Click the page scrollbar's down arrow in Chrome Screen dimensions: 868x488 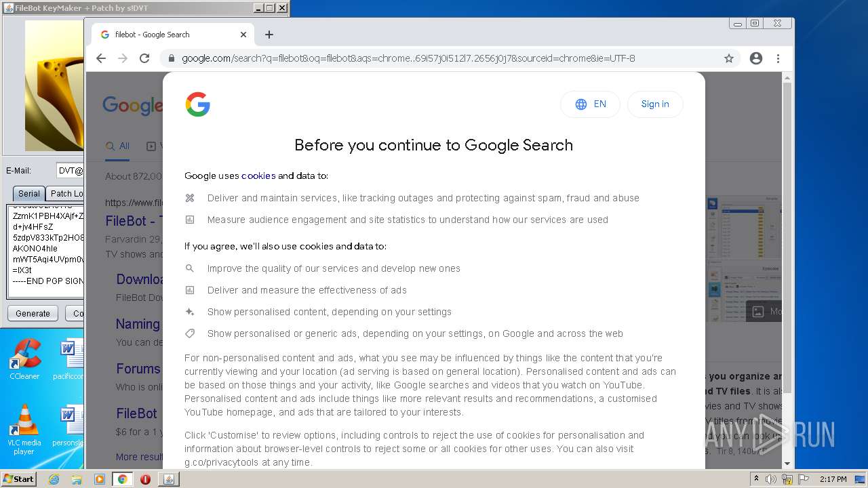point(787,464)
